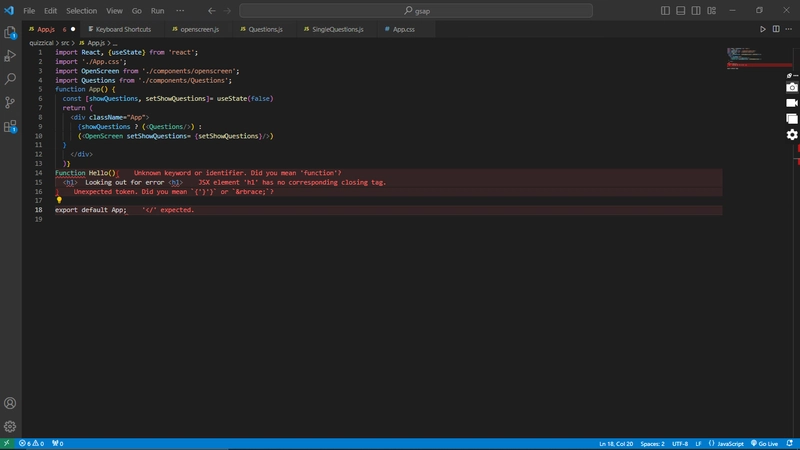The width and height of the screenshot is (800, 450).
Task: Open errors and warnings in status bar
Action: [32, 443]
